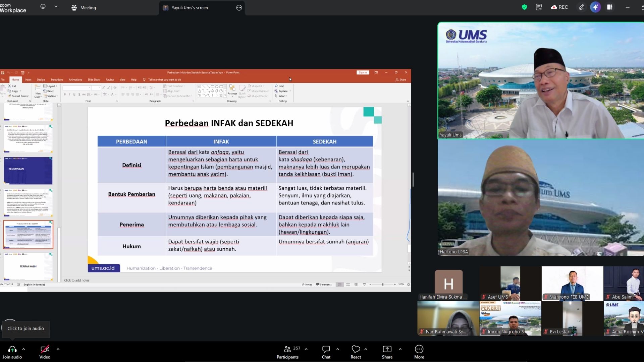Switch to the Meeting tab
Viewport: 644px width, 362px height.
click(84, 7)
